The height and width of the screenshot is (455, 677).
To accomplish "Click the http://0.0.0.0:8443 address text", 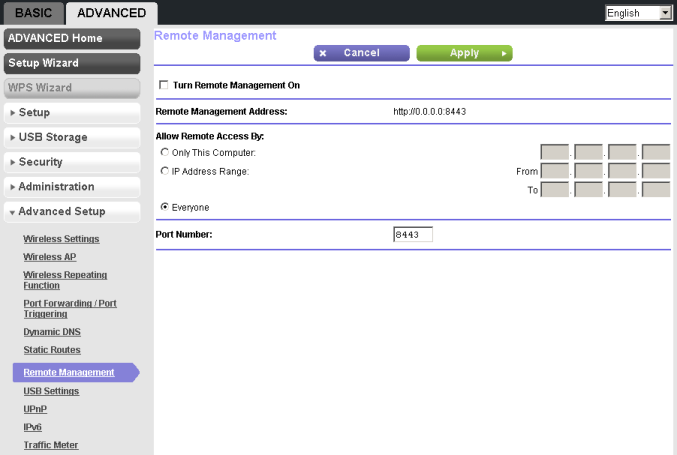I will tap(430, 112).
